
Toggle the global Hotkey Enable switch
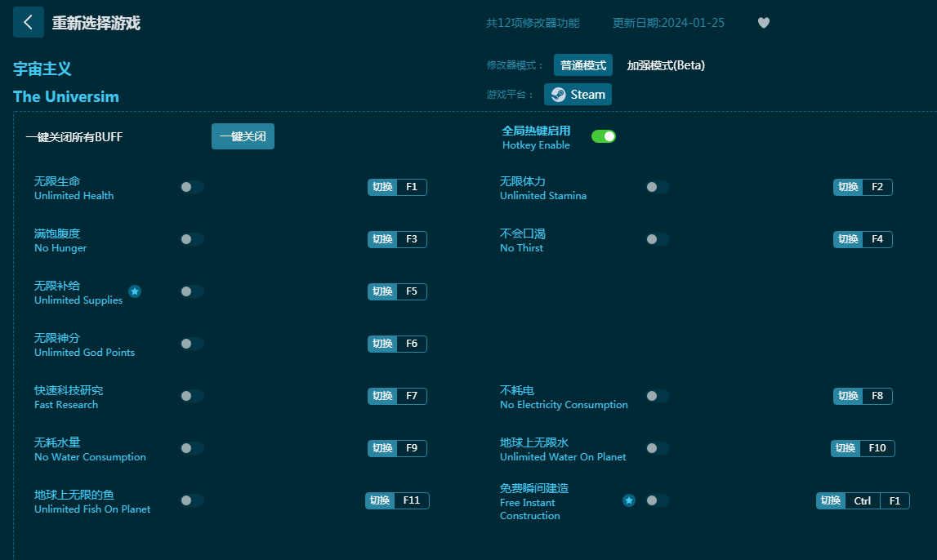[x=604, y=136]
